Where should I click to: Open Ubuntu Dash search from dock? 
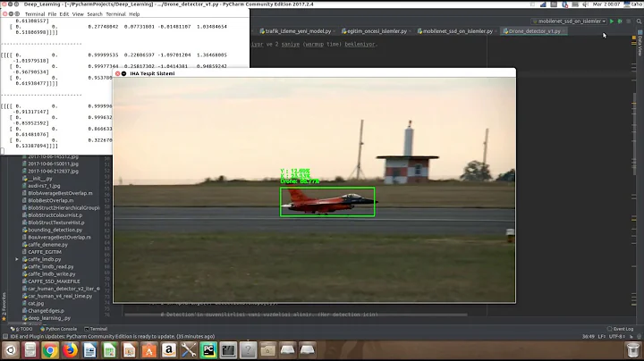pos(11,350)
